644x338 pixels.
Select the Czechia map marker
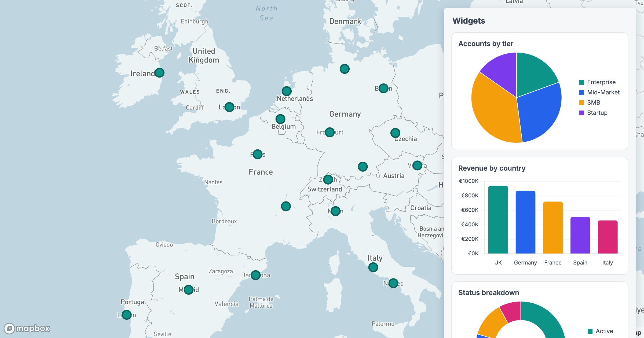[395, 133]
